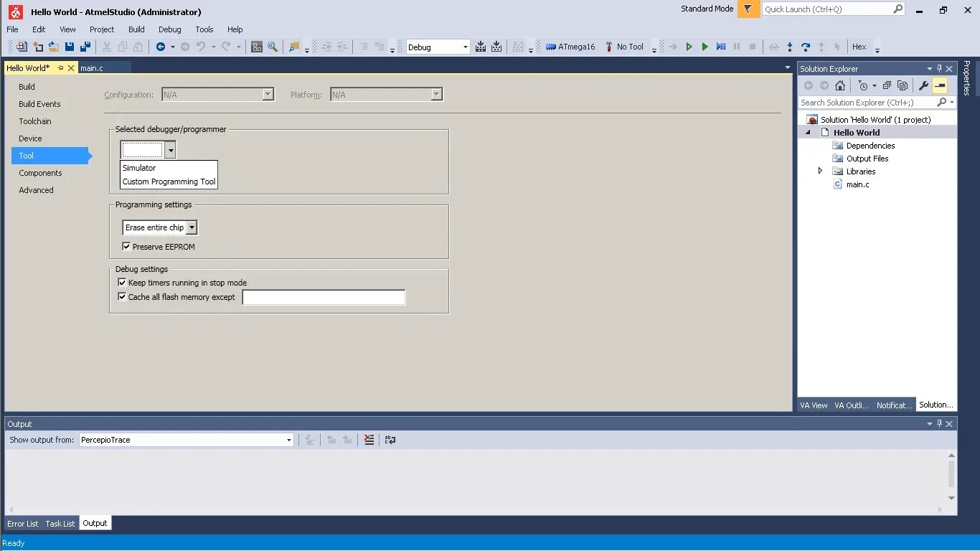Select main.c in Solution Explorer
The height and width of the screenshot is (551, 980).
pos(857,184)
